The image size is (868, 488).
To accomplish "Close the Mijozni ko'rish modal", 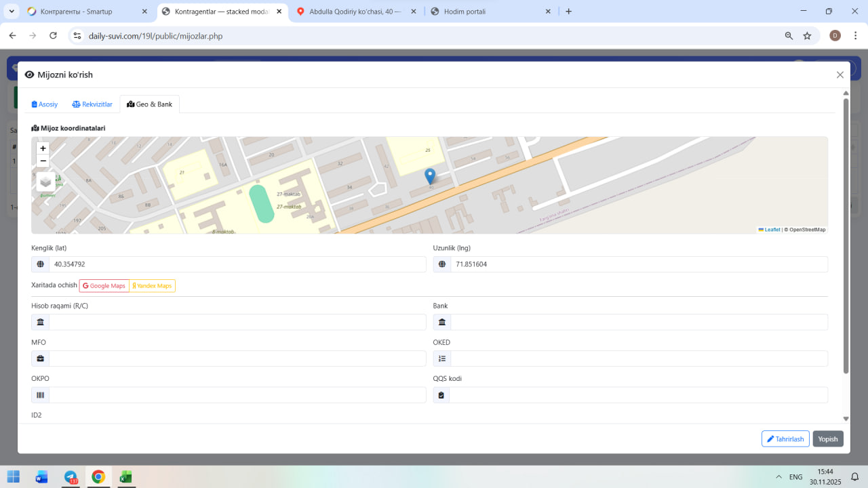I will [840, 75].
